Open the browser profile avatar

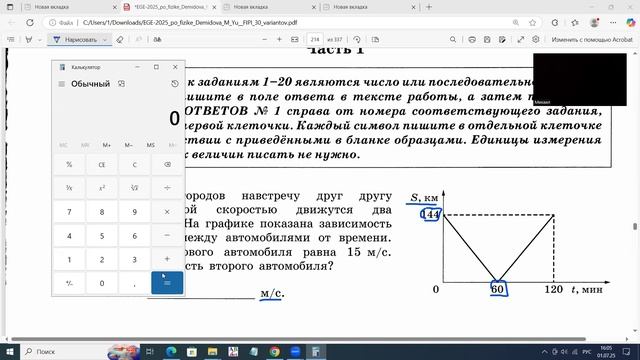pos(594,23)
